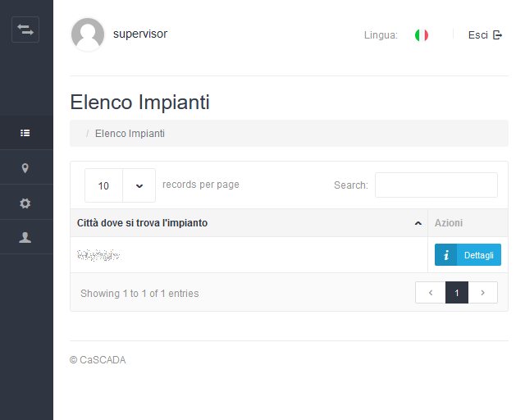The image size is (525, 420).
Task: Open the user profile sidebar icon
Action: 25,237
